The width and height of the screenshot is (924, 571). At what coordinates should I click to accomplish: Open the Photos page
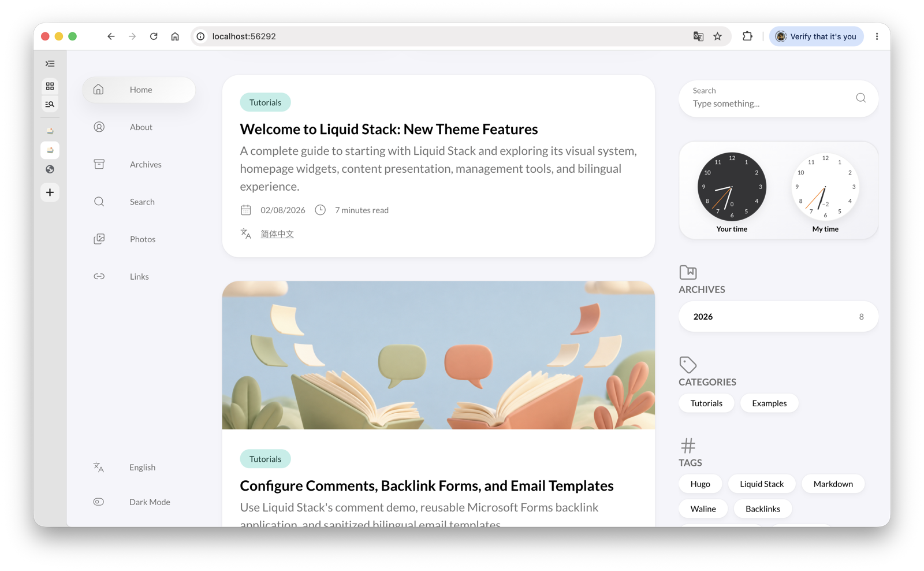pos(139,239)
